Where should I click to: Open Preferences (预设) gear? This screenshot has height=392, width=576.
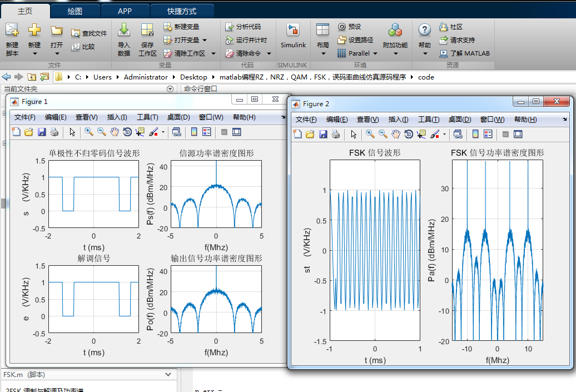(349, 27)
